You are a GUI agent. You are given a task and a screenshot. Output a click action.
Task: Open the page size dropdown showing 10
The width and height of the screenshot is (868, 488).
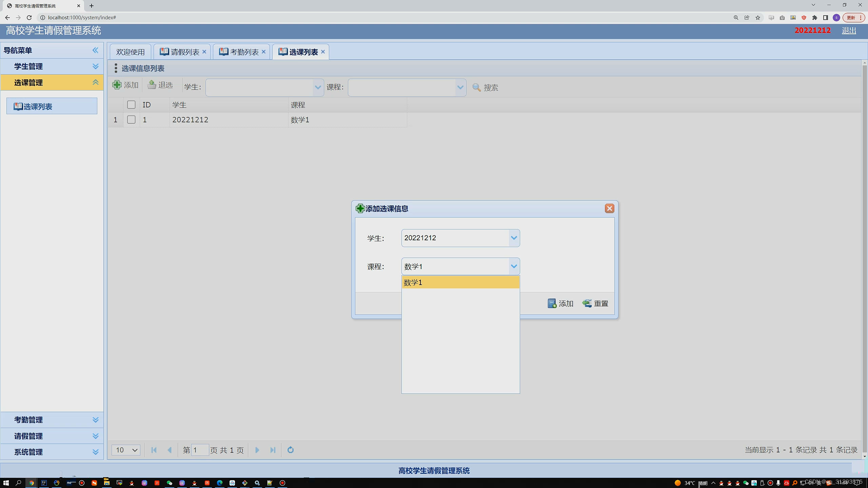[126, 450]
